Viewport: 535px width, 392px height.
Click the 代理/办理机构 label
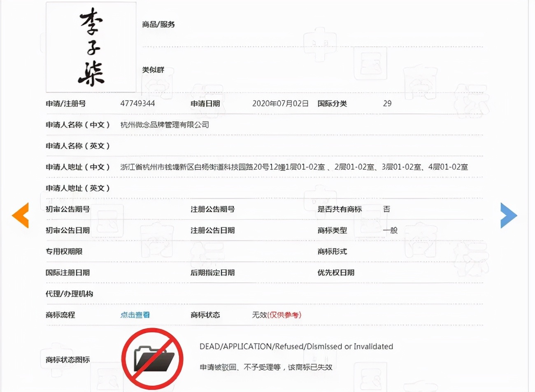point(69,294)
